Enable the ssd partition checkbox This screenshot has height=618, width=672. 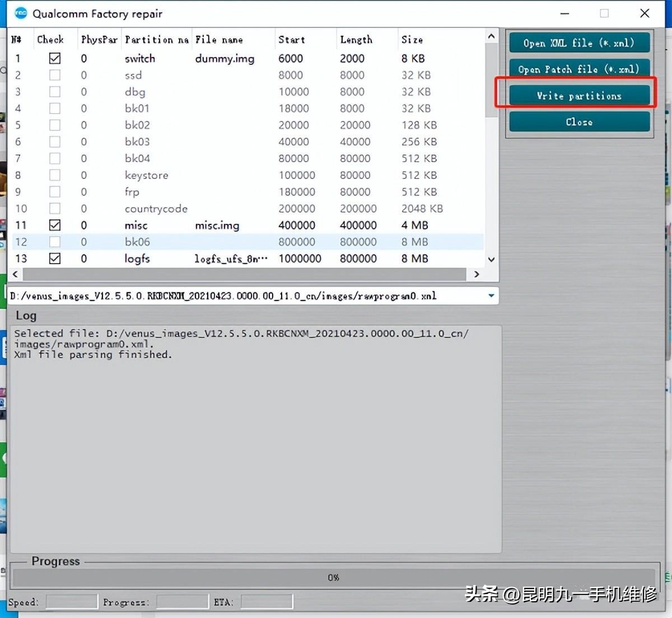coord(55,75)
